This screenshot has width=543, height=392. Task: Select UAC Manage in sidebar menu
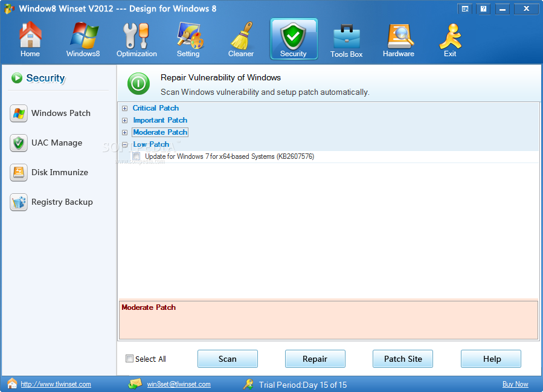(x=57, y=143)
